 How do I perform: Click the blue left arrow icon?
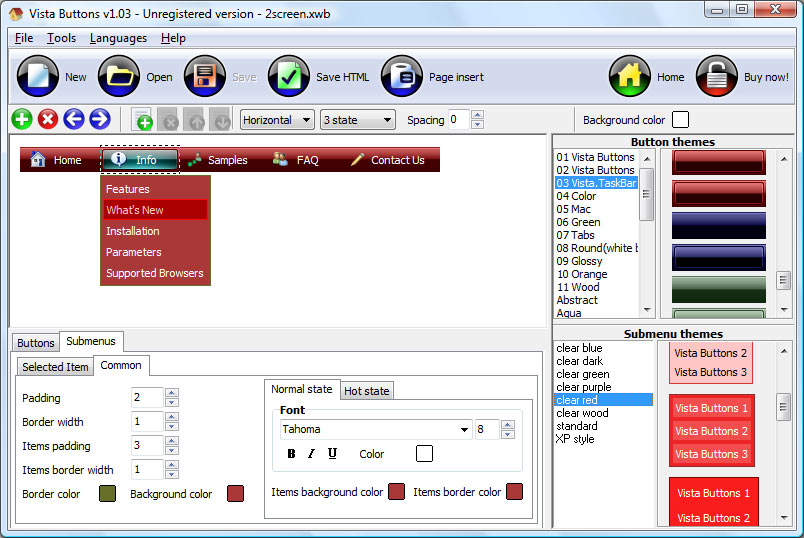tap(74, 119)
